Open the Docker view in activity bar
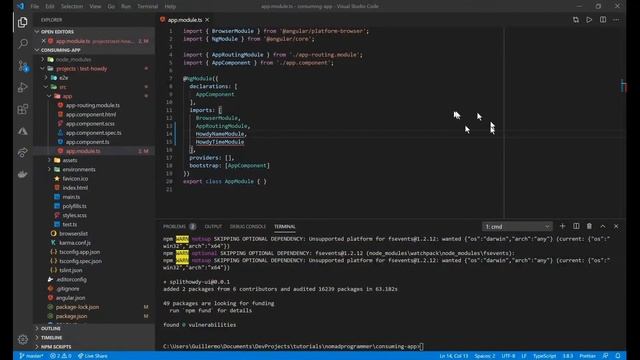640x360 pixels. tap(23, 174)
